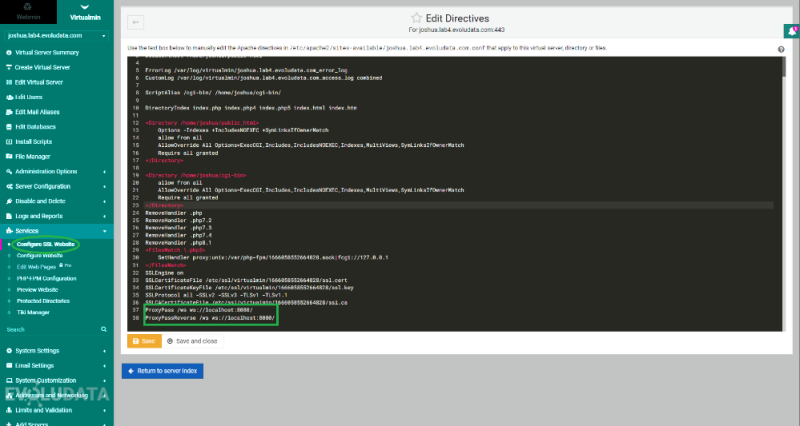The image size is (800, 426).
Task: Select Edit Web Pages
Action: point(36,267)
